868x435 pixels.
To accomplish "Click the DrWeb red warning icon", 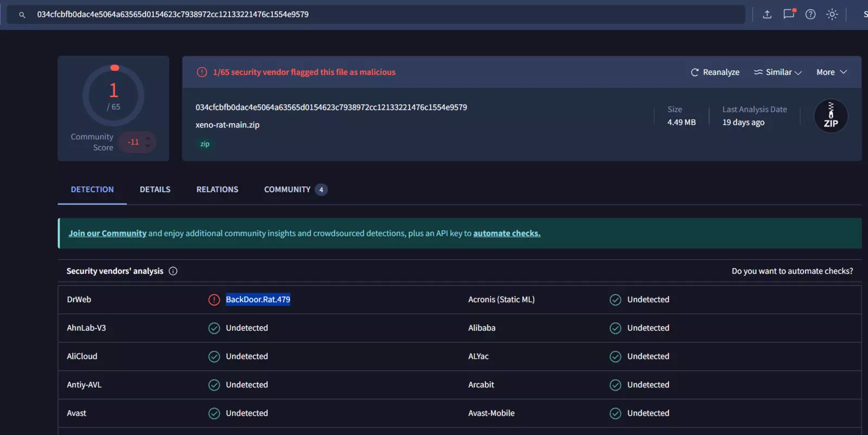I will pos(214,300).
